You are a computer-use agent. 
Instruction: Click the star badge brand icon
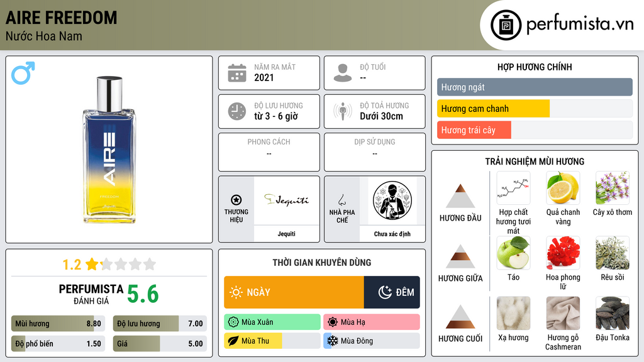coord(236,200)
